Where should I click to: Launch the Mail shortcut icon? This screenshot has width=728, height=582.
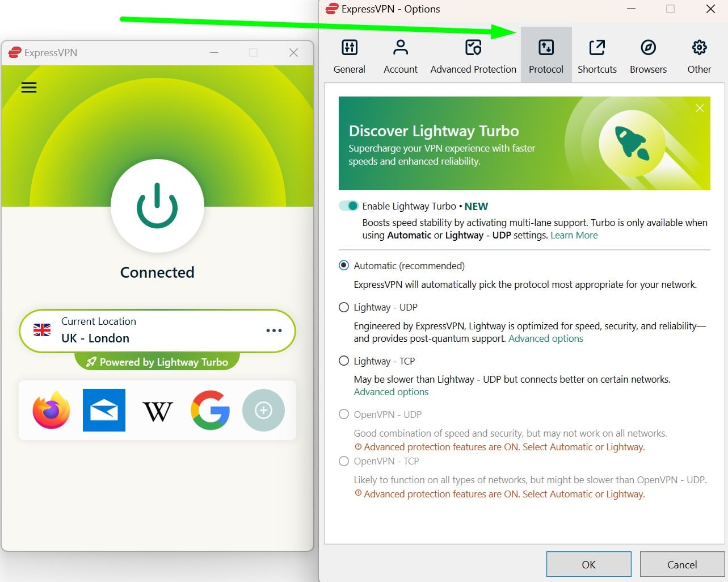click(x=104, y=410)
